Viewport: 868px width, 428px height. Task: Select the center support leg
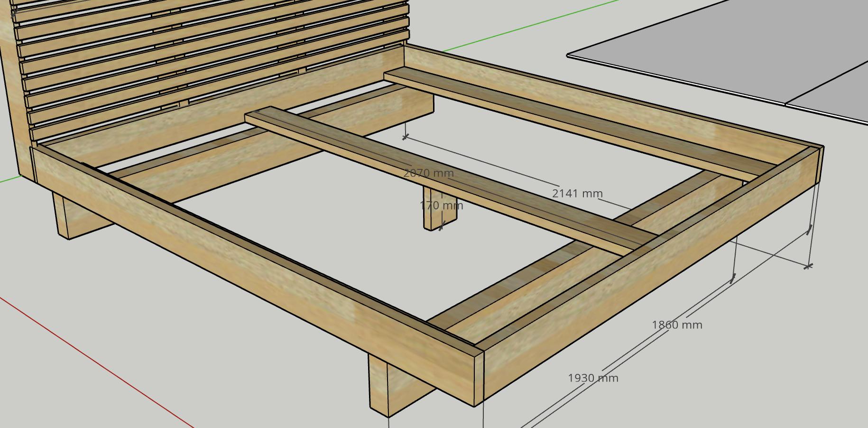tap(439, 209)
